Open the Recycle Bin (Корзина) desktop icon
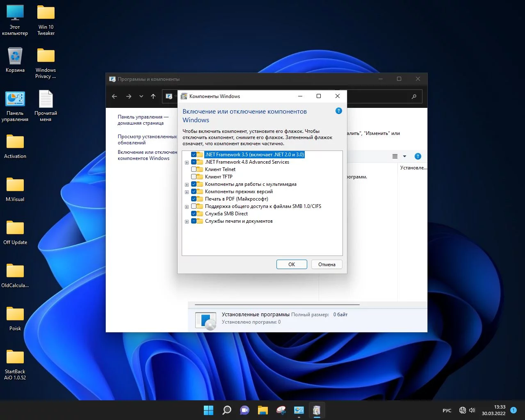The height and width of the screenshot is (420, 525). click(x=15, y=56)
